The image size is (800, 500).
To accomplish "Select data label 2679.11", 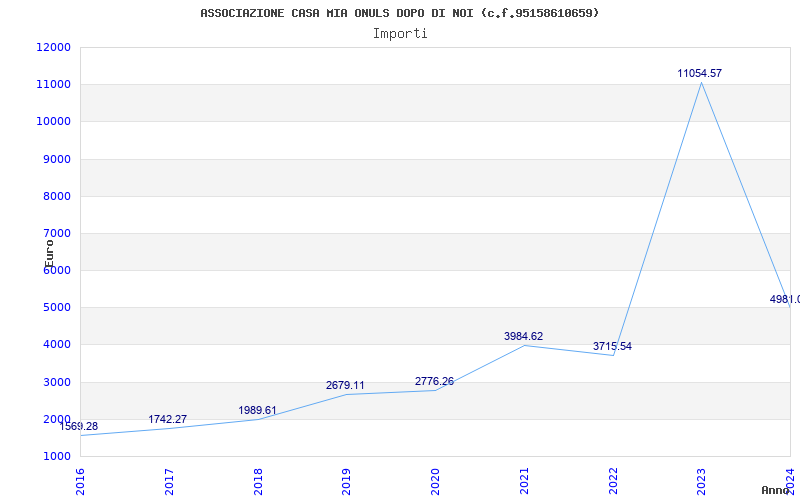I will [x=345, y=386].
